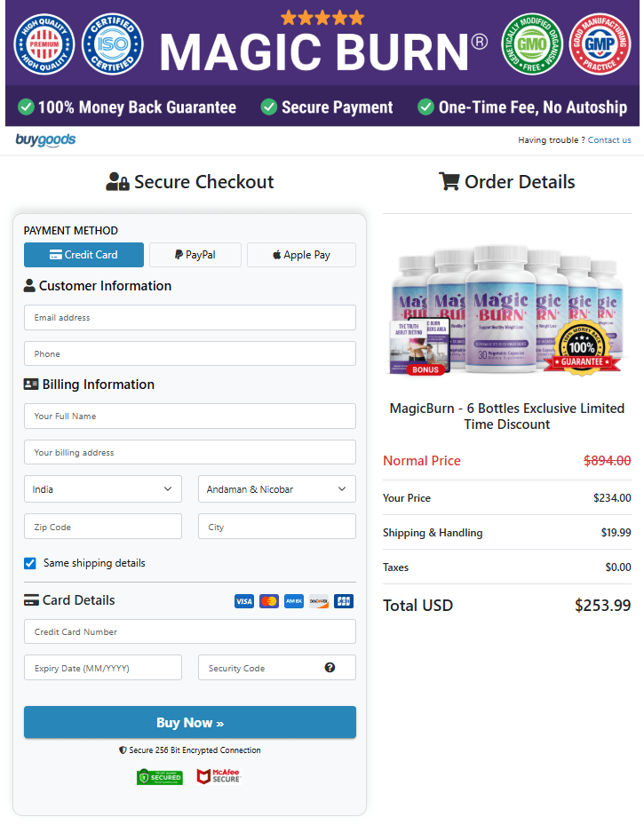Click the JCB card icon
This screenshot has height=833, width=644.
coord(343,601)
